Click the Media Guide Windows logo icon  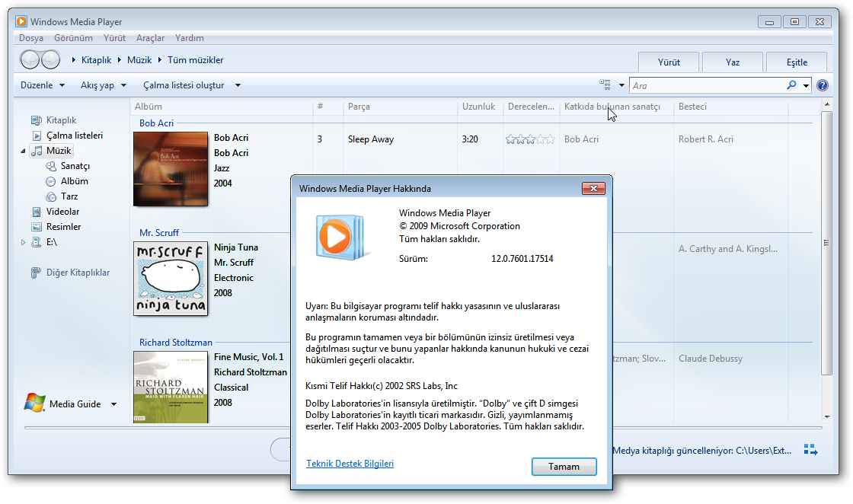[x=34, y=403]
